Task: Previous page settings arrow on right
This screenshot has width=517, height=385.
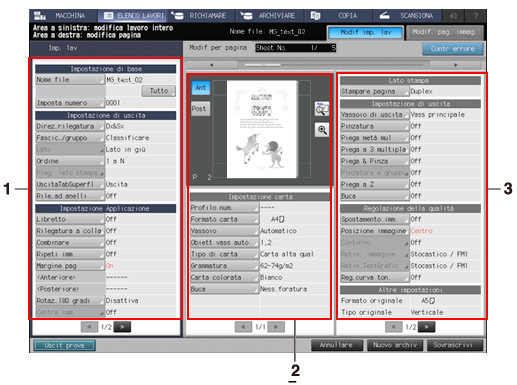Action: point(394,327)
